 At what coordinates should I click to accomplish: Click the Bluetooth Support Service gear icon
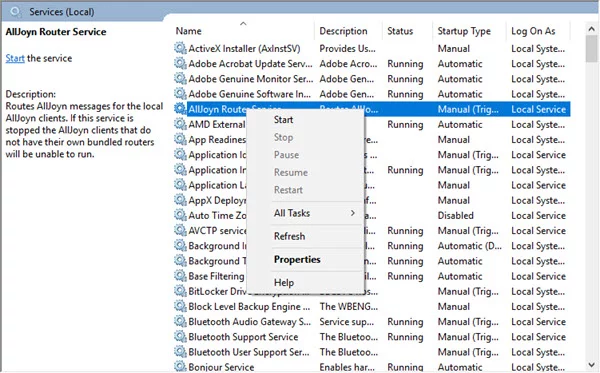coord(180,336)
